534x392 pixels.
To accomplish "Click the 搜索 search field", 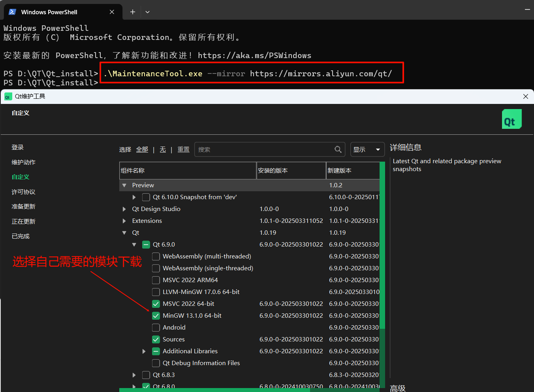I will tap(270, 149).
